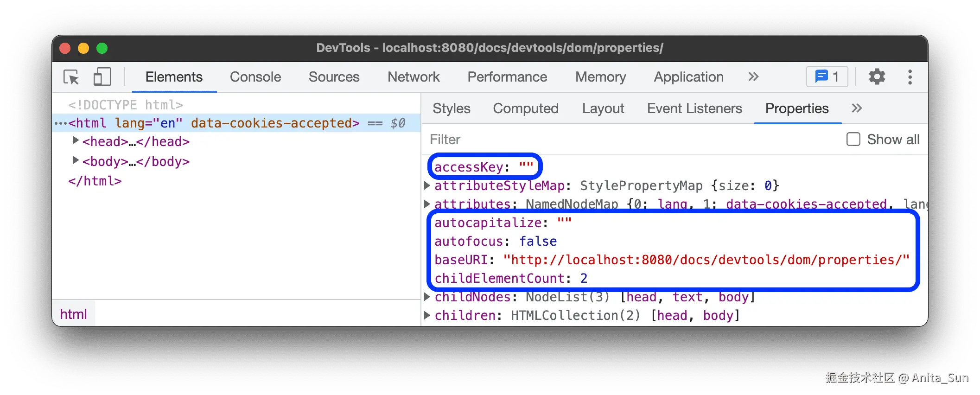This screenshot has height=395, width=980.
Task: Expand the body element node
Action: [76, 160]
